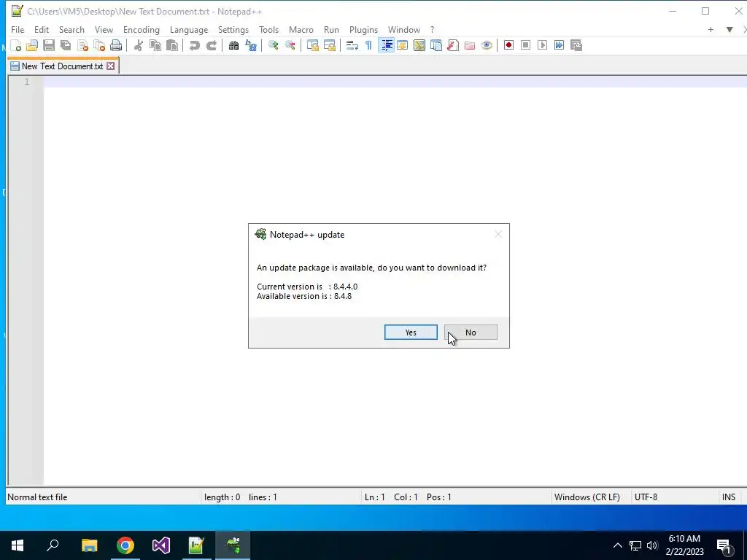Screen dimensions: 747x560
Task: Click the Close document toolbar icon
Action: click(x=82, y=45)
